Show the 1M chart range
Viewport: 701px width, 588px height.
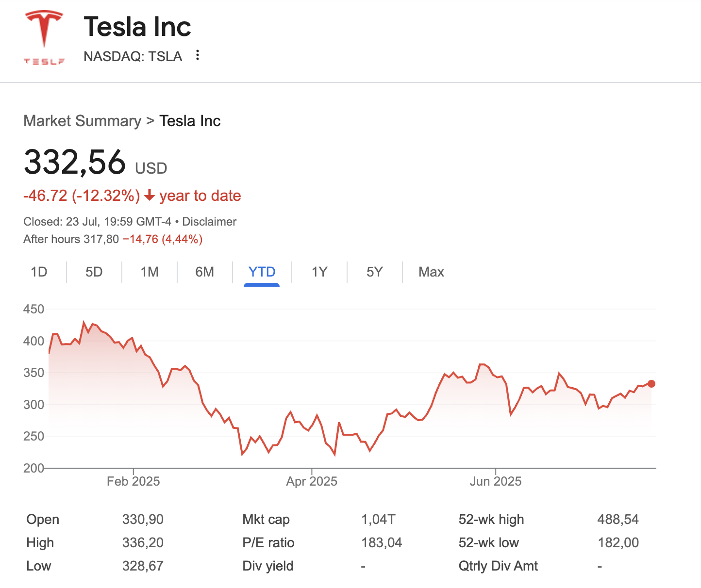pyautogui.click(x=150, y=272)
